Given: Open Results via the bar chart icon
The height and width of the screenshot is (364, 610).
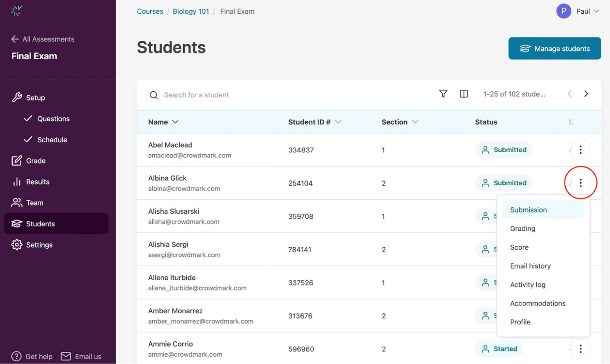Looking at the screenshot, I should pyautogui.click(x=17, y=182).
